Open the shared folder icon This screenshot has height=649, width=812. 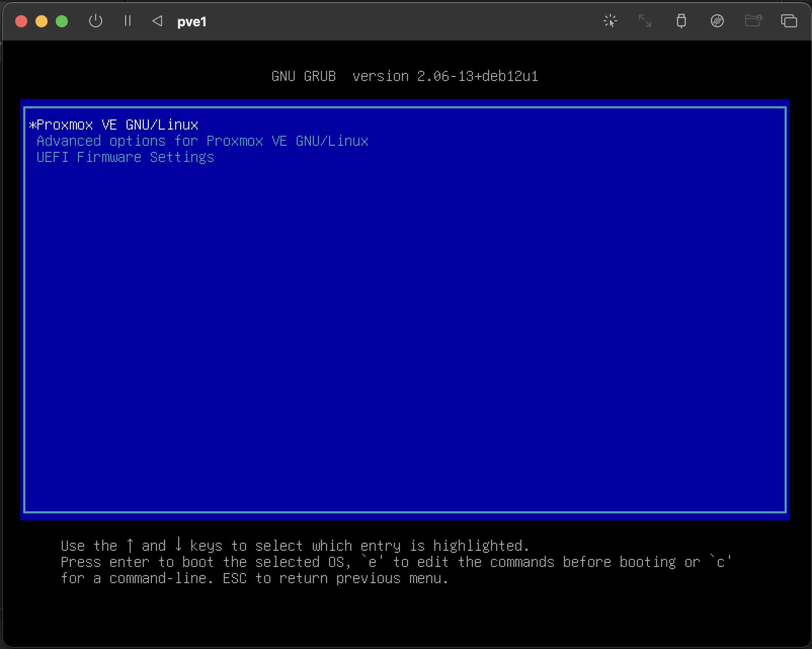pyautogui.click(x=753, y=21)
